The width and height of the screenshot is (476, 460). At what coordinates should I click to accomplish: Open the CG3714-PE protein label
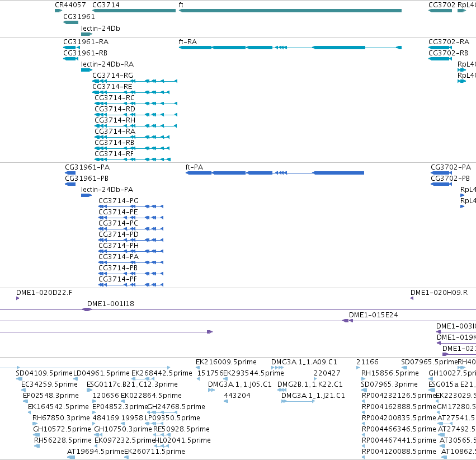click(x=118, y=212)
